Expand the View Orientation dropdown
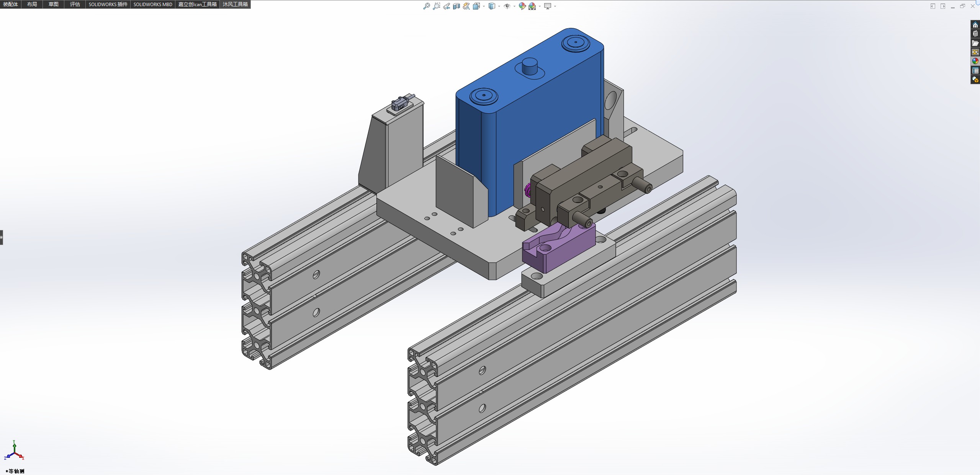This screenshot has height=475, width=980. coord(484,6)
